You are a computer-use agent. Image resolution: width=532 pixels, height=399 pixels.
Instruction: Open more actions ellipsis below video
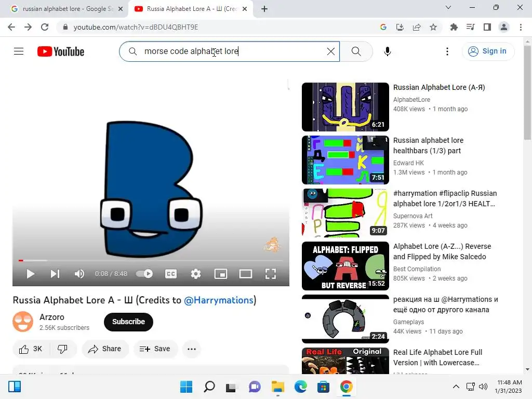[x=192, y=349]
